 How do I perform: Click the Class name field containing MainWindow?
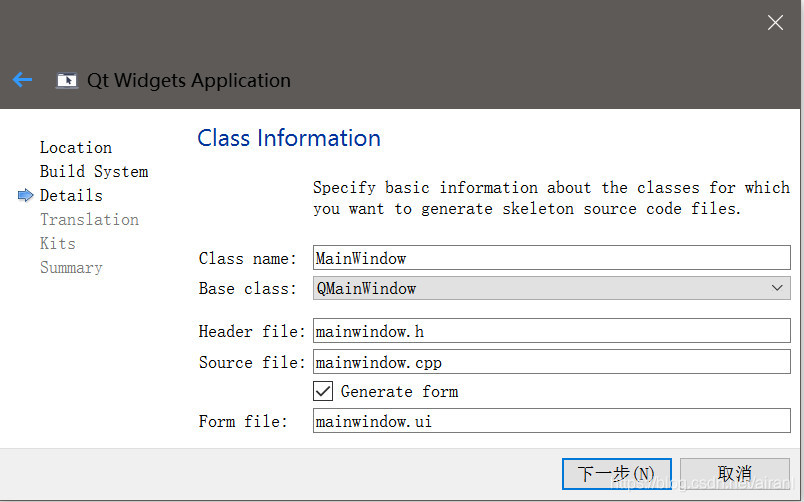point(552,257)
